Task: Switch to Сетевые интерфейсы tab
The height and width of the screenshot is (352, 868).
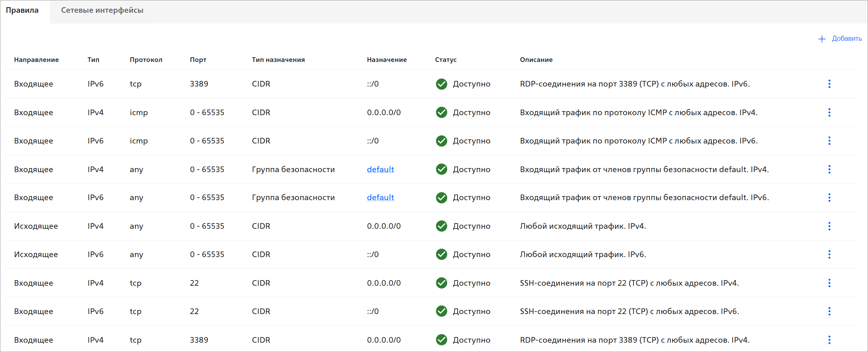Action: 102,10
